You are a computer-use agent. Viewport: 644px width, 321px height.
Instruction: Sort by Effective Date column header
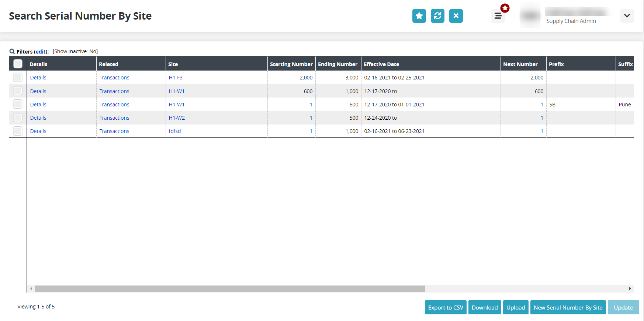pos(381,64)
